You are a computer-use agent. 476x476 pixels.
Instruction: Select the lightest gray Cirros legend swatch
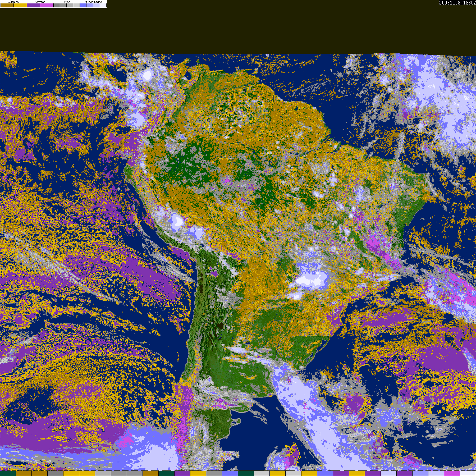pyautogui.click(x=76, y=5)
